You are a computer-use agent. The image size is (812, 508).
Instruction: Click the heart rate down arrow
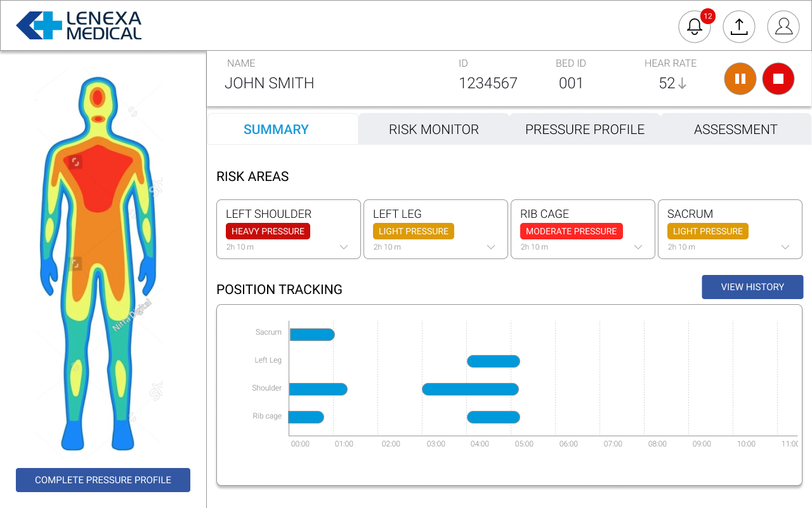tap(683, 84)
